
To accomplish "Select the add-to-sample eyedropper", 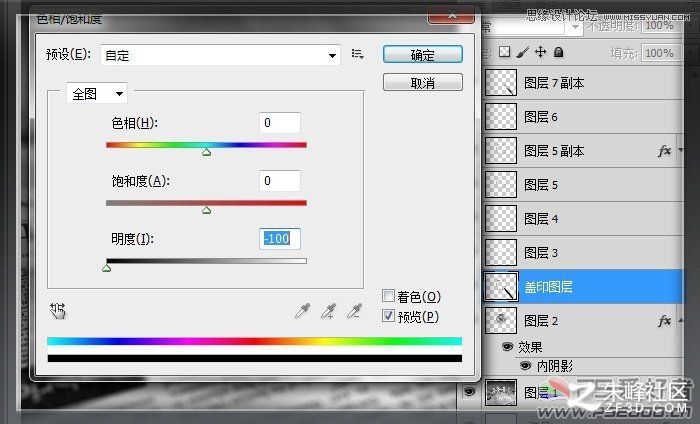I will (329, 311).
